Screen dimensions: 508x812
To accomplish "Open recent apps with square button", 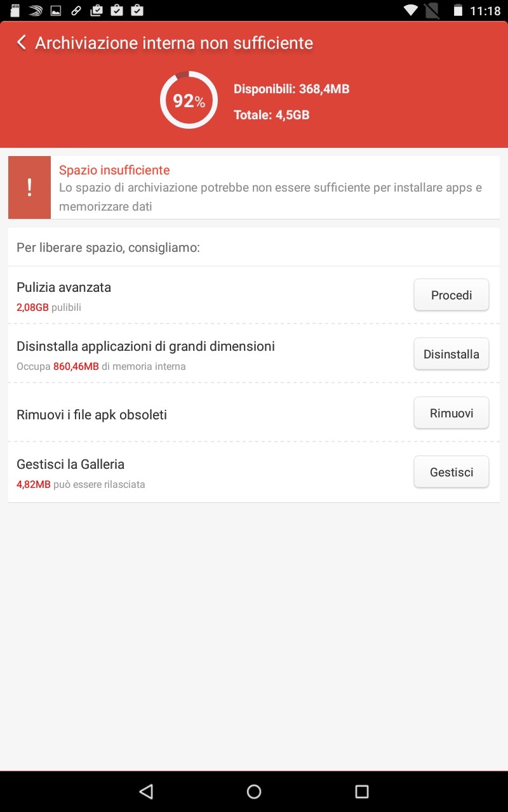I will (362, 791).
